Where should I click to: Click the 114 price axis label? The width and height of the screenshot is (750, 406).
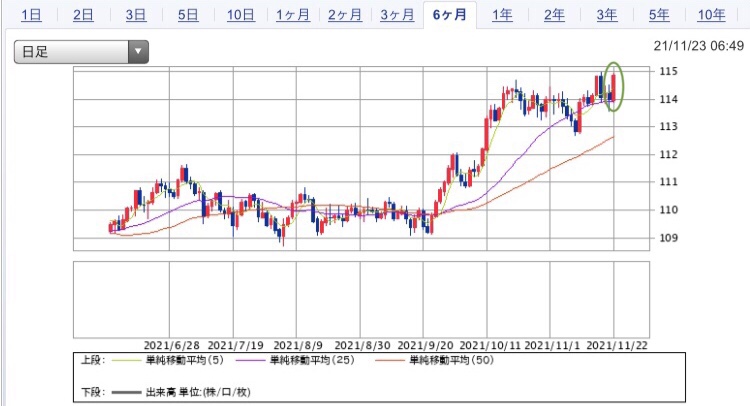(668, 99)
